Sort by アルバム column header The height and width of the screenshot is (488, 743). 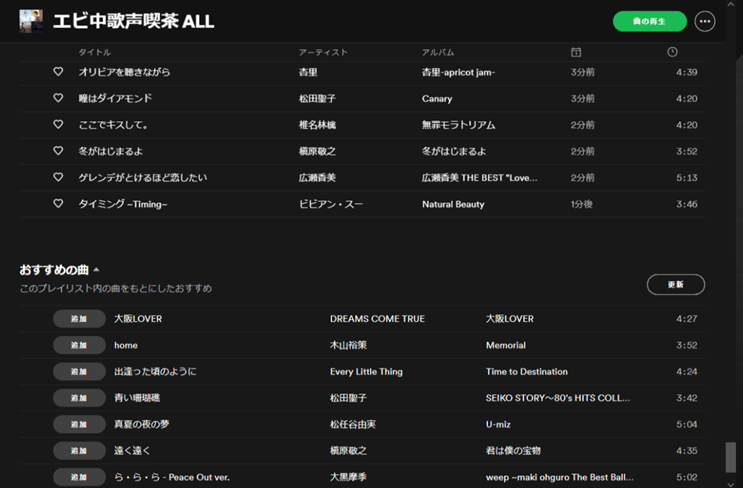(438, 52)
